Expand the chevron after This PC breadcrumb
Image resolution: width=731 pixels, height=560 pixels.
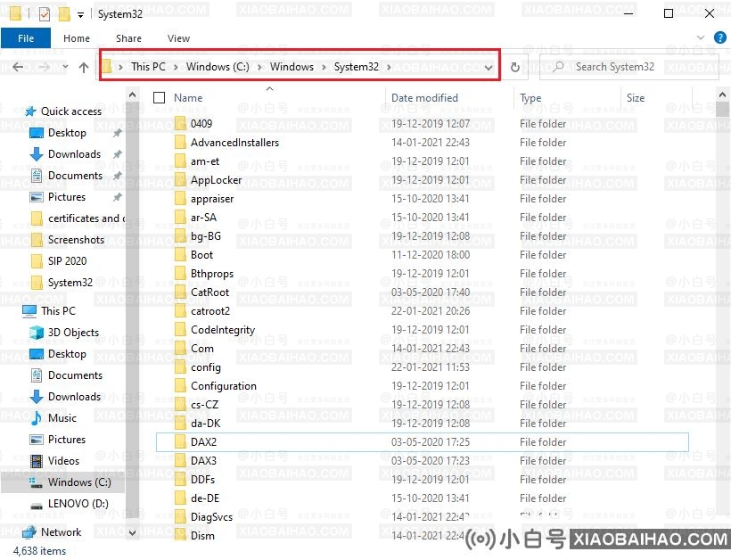pyautogui.click(x=176, y=67)
